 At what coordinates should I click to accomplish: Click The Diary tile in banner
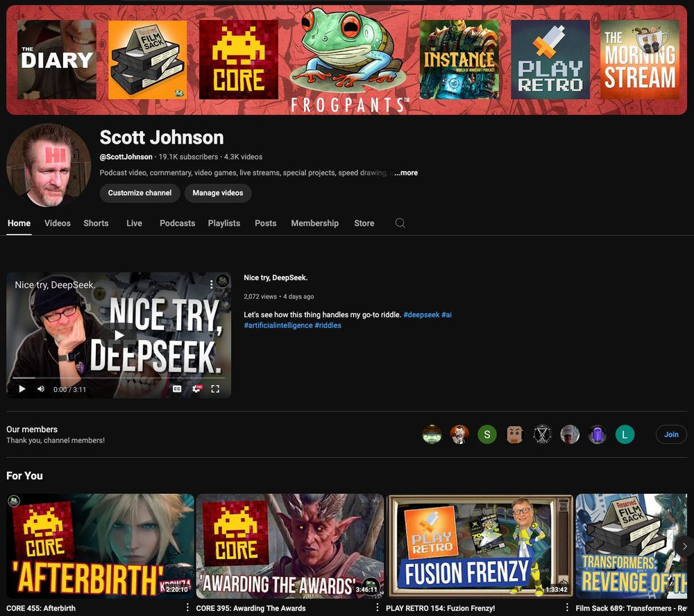57,59
